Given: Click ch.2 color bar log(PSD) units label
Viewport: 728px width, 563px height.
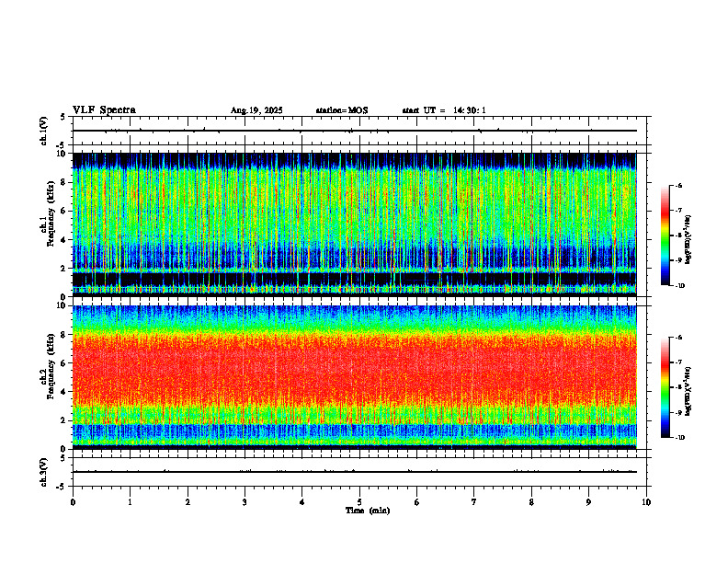Looking at the screenshot, I should click(689, 391).
